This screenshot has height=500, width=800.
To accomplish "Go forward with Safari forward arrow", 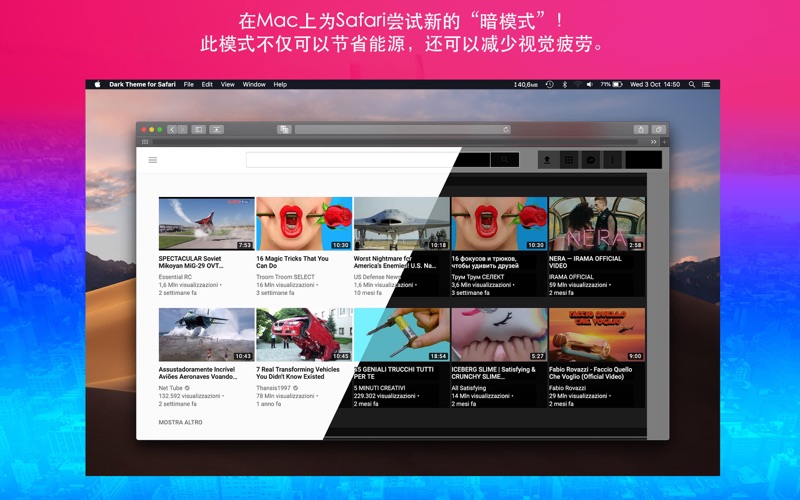I will [182, 130].
